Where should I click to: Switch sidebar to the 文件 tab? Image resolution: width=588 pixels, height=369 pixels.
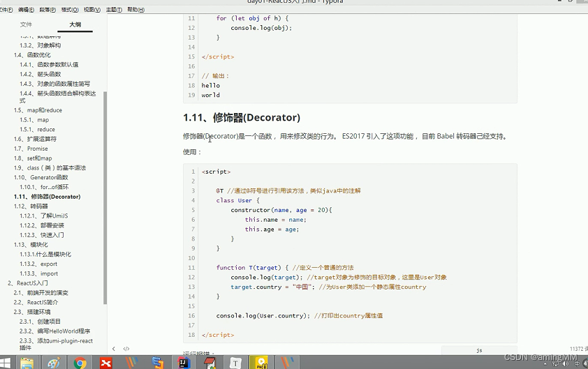(26, 24)
